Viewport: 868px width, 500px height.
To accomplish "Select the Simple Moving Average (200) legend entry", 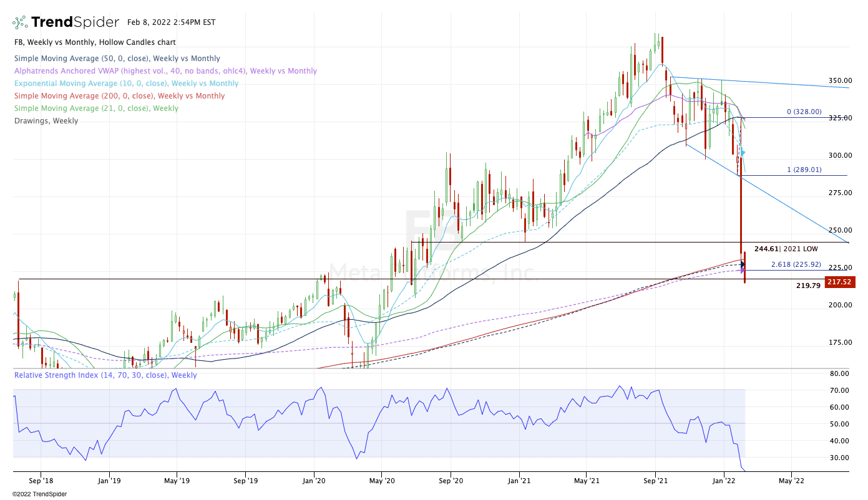I will (x=119, y=96).
